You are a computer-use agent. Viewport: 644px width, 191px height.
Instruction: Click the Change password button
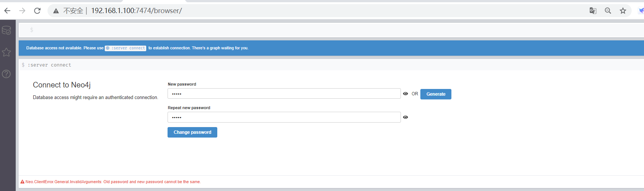tap(192, 132)
